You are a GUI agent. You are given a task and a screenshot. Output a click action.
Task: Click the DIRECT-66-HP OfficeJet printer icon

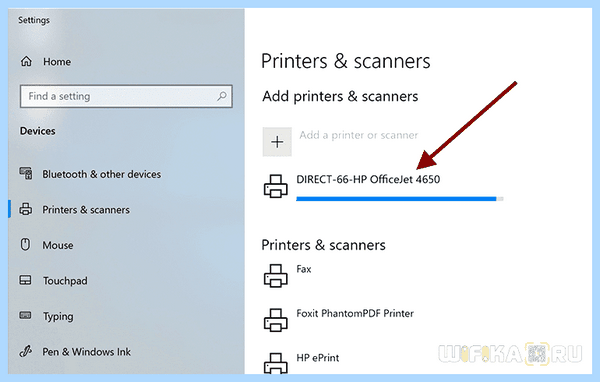(x=276, y=186)
